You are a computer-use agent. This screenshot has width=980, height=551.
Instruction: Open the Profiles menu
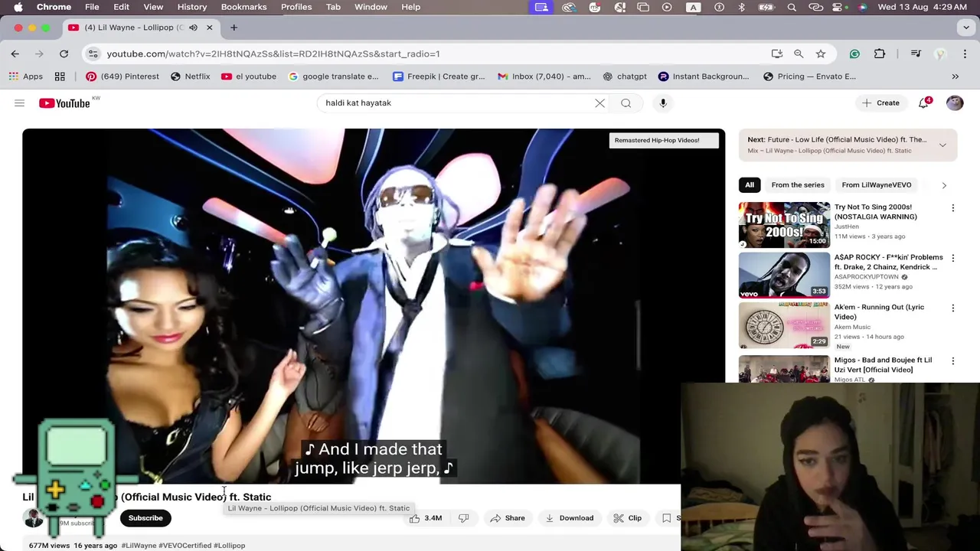tap(296, 7)
